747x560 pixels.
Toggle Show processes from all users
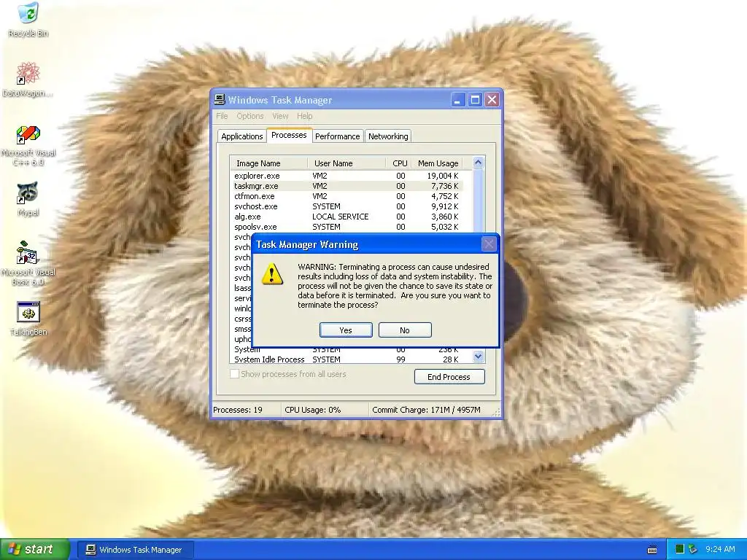[287, 374]
